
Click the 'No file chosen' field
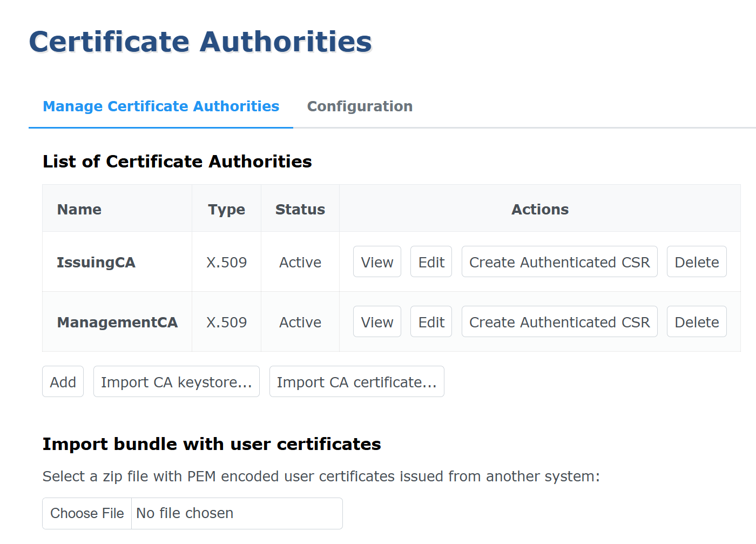pos(237,513)
